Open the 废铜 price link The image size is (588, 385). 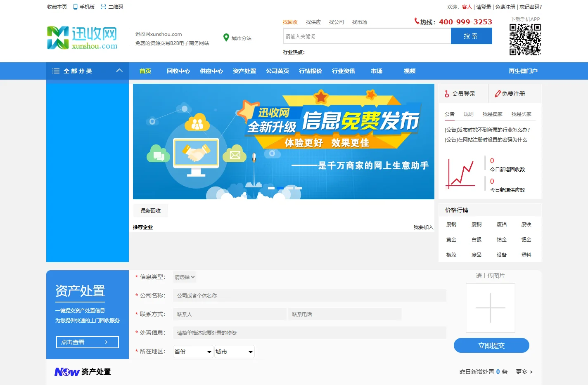pyautogui.click(x=477, y=224)
